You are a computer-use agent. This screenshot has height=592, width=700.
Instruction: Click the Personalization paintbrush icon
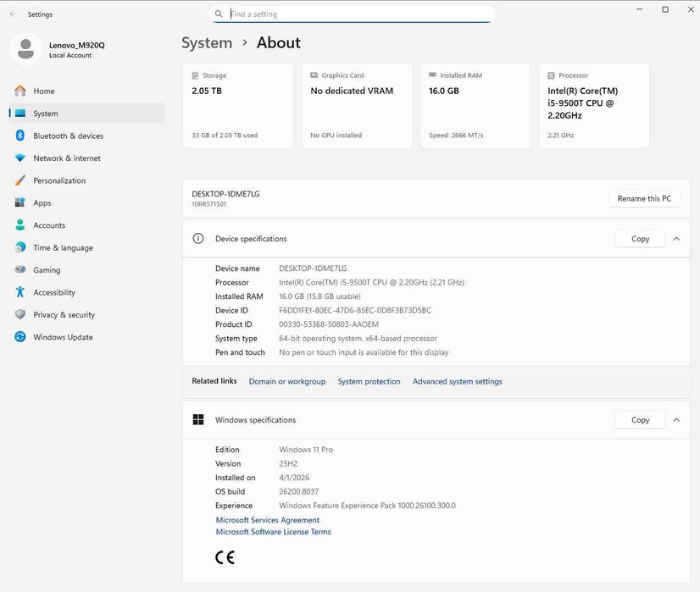[x=19, y=180]
